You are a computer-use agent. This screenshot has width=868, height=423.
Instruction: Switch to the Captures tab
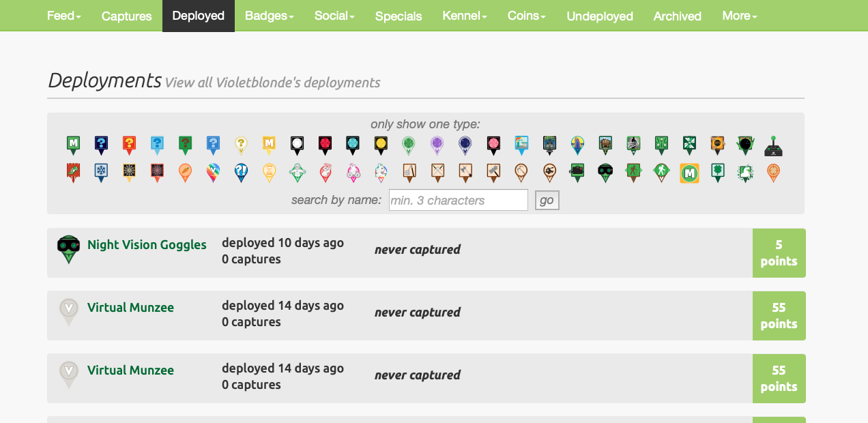click(126, 16)
